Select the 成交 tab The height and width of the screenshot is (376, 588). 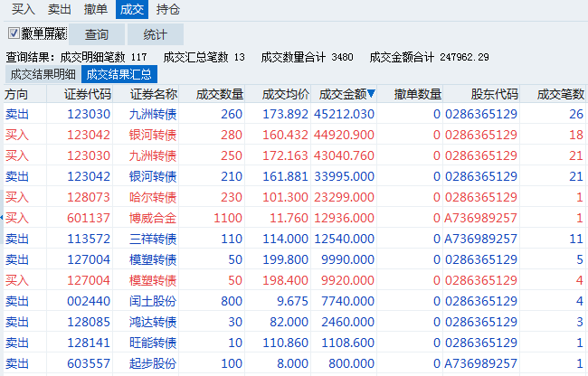[x=132, y=9]
